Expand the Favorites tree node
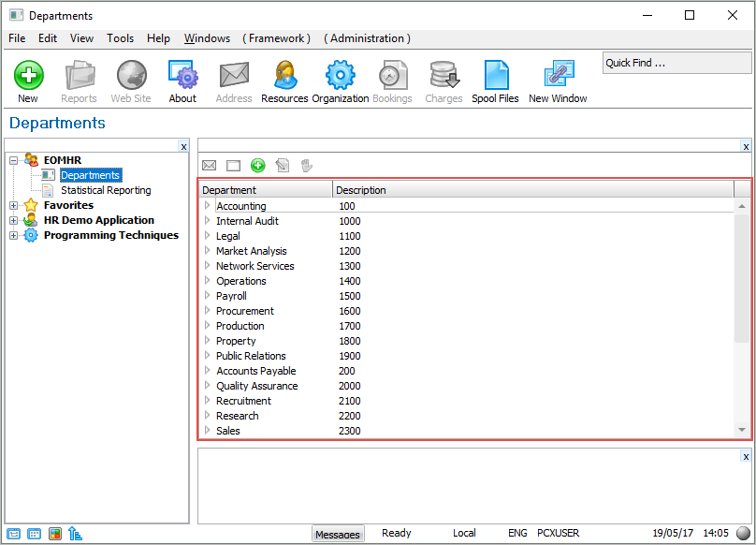The image size is (756, 545). (13, 205)
